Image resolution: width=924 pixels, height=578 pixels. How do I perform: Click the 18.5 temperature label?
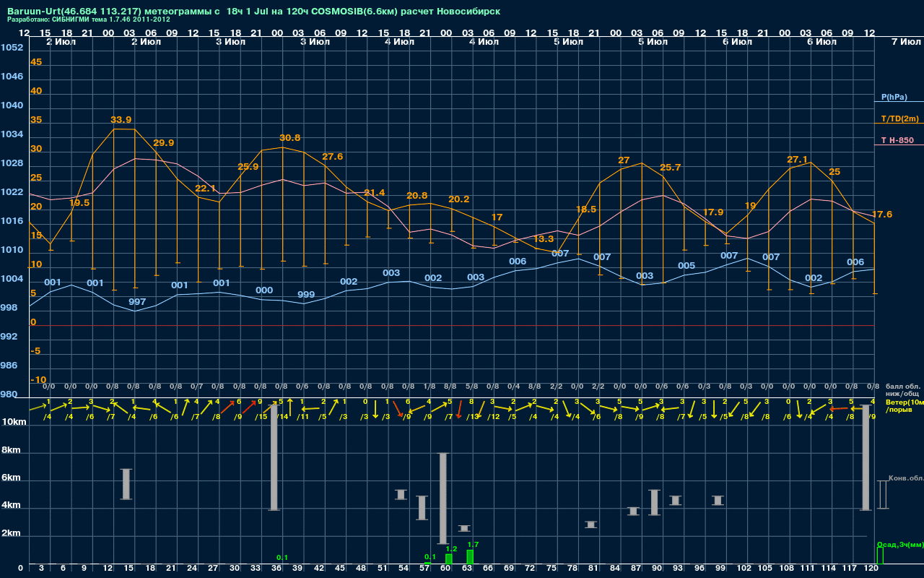[x=585, y=210]
